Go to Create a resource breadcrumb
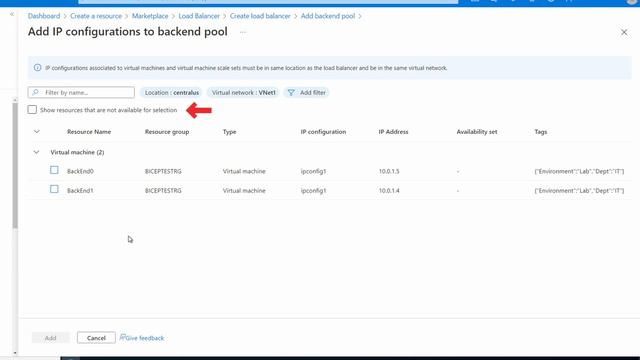 point(96,16)
